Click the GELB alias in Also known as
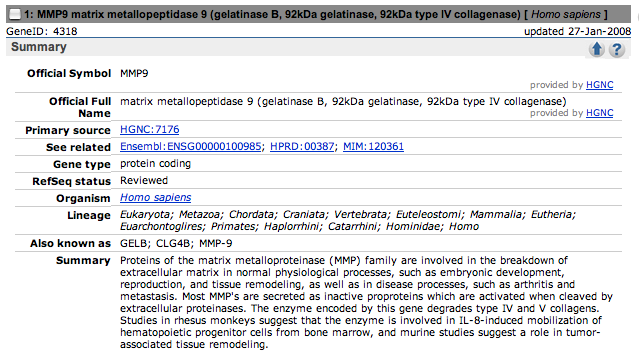639x364 pixels. pos(134,244)
